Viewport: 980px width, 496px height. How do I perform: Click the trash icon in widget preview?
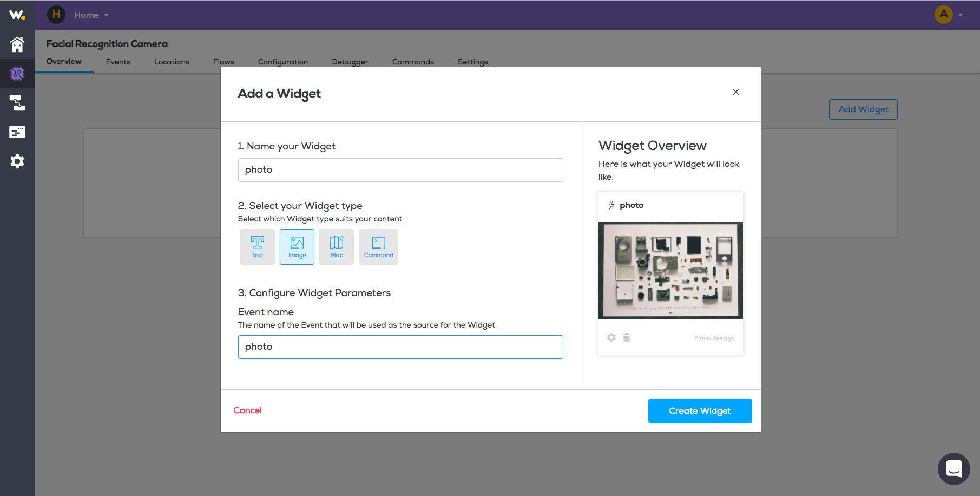(x=627, y=337)
